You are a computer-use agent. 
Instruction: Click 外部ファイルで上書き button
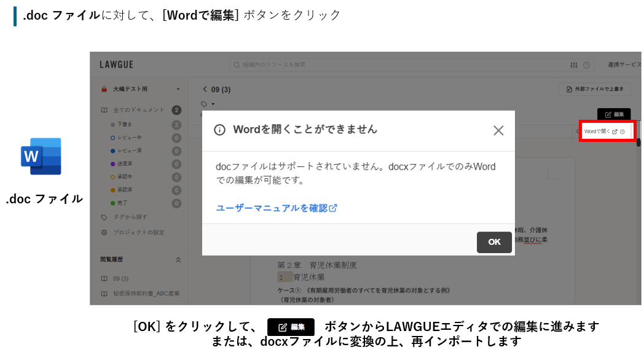(594, 89)
